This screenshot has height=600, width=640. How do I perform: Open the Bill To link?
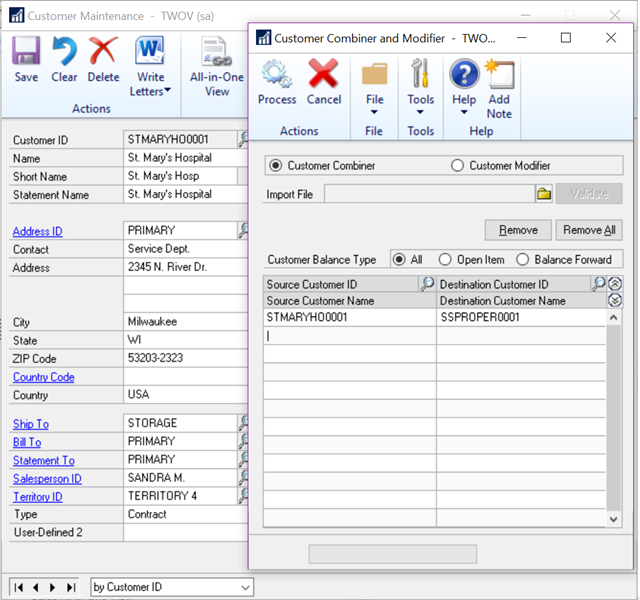[x=27, y=442]
